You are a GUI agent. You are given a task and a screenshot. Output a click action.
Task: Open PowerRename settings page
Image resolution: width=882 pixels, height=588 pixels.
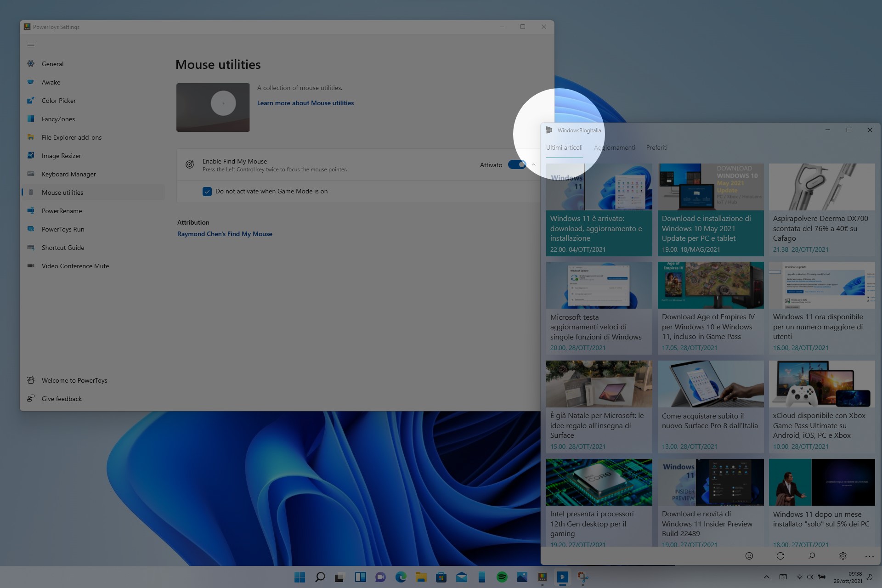click(x=93, y=211)
